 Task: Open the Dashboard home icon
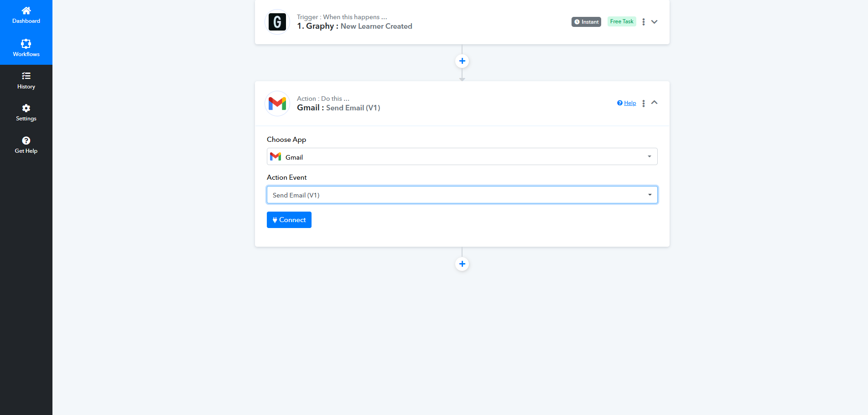click(26, 10)
